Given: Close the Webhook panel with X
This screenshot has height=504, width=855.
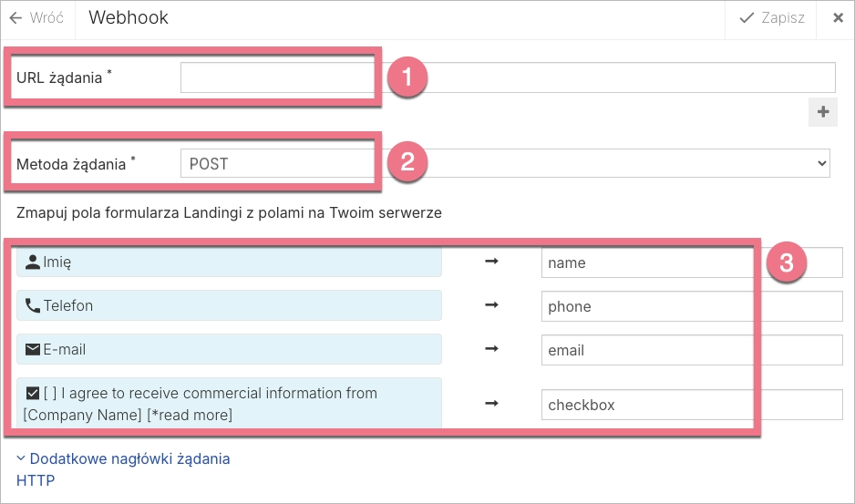Looking at the screenshot, I should point(838,18).
